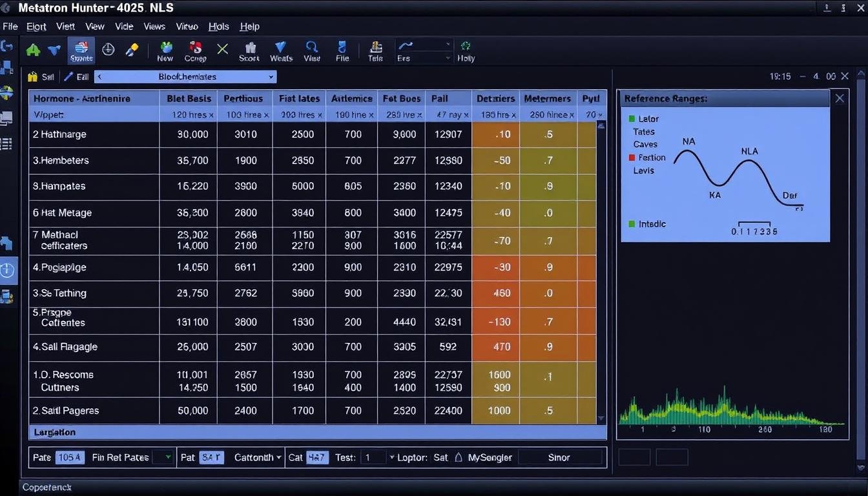This screenshot has height=496, width=868.
Task: Toggle the Sponte highlighted toolbar button
Action: coord(81,50)
